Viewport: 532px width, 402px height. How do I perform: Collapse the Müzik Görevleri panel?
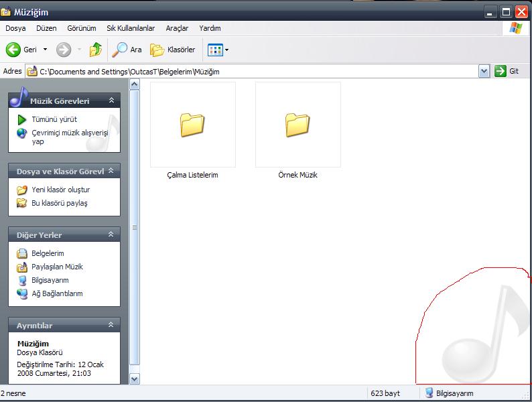pos(112,100)
